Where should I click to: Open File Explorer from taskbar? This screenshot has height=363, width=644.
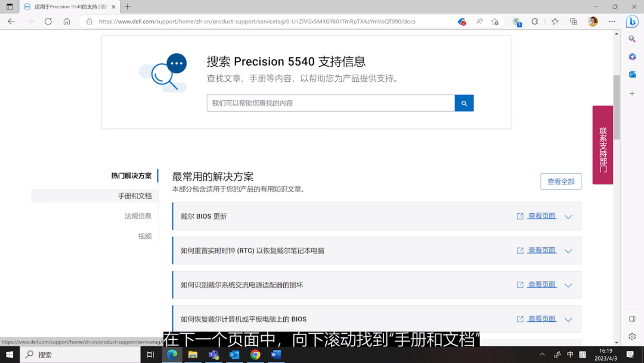tap(193, 355)
